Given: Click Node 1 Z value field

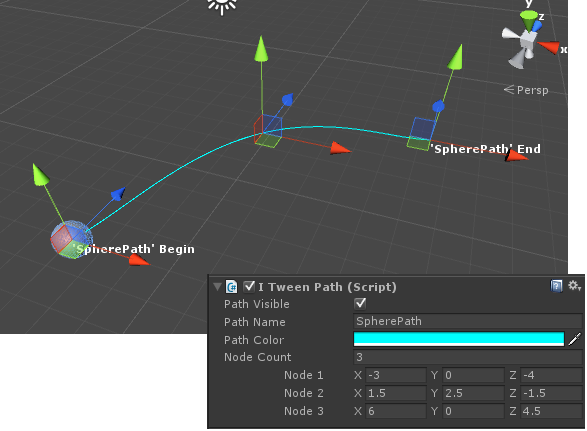Looking at the screenshot, I should click(551, 375).
